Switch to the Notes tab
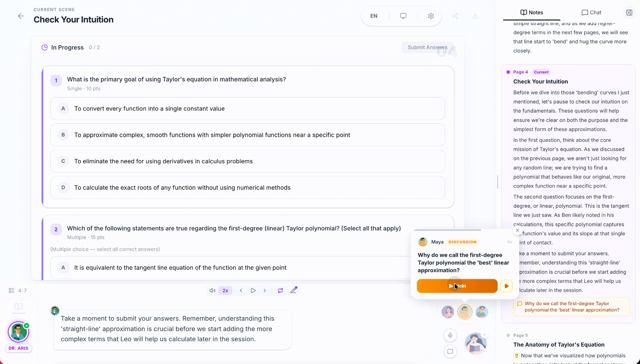 (x=532, y=12)
